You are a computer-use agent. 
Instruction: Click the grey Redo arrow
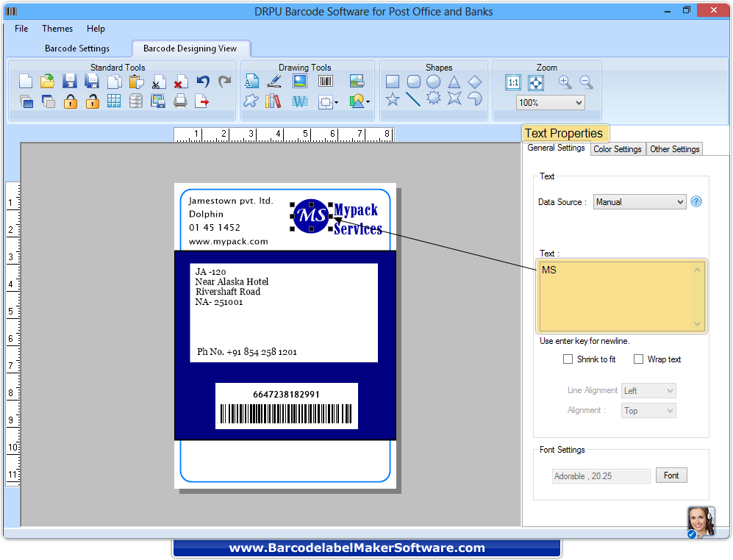(224, 82)
